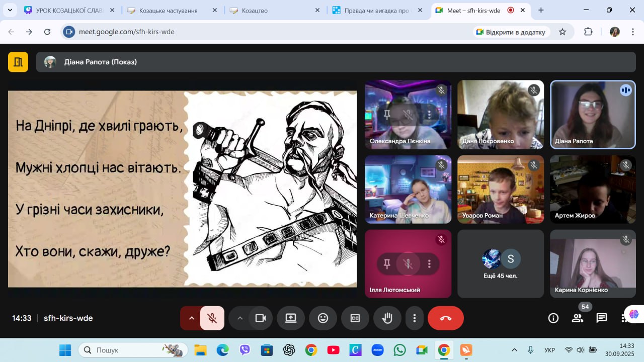Raise your hand in the meeting

pyautogui.click(x=387, y=318)
